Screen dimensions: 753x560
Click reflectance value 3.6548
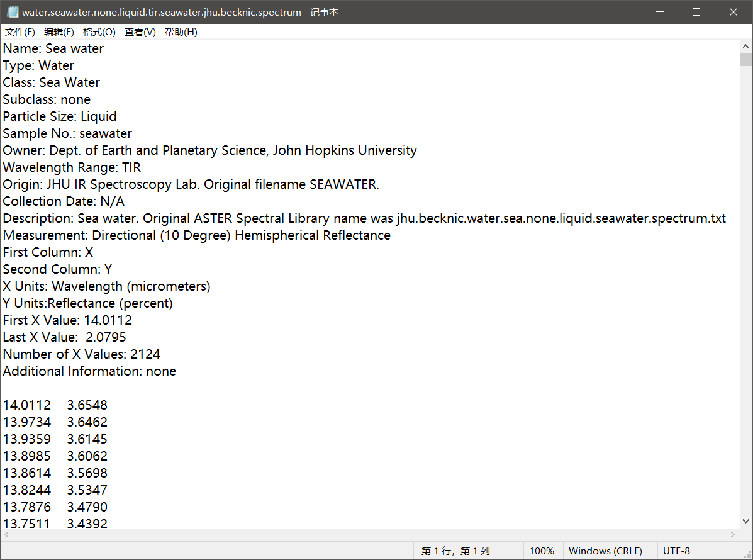tap(87, 405)
